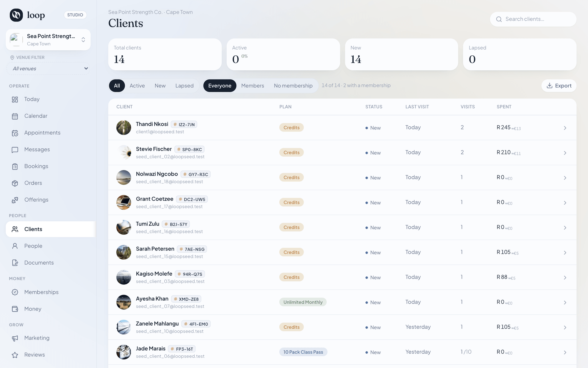The height and width of the screenshot is (368, 588).
Task: Open the All venues filter dropdown
Action: click(x=48, y=69)
